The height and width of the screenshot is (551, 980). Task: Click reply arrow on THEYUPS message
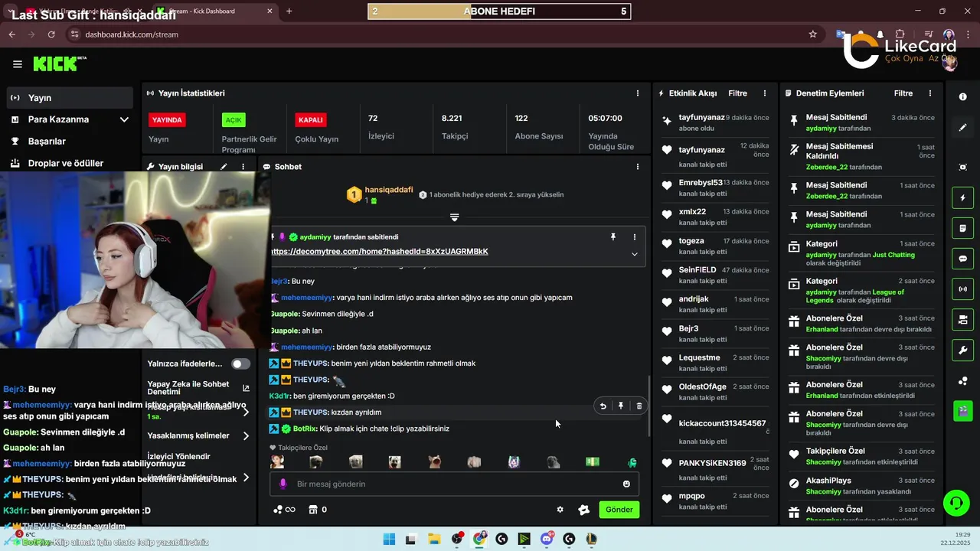603,406
